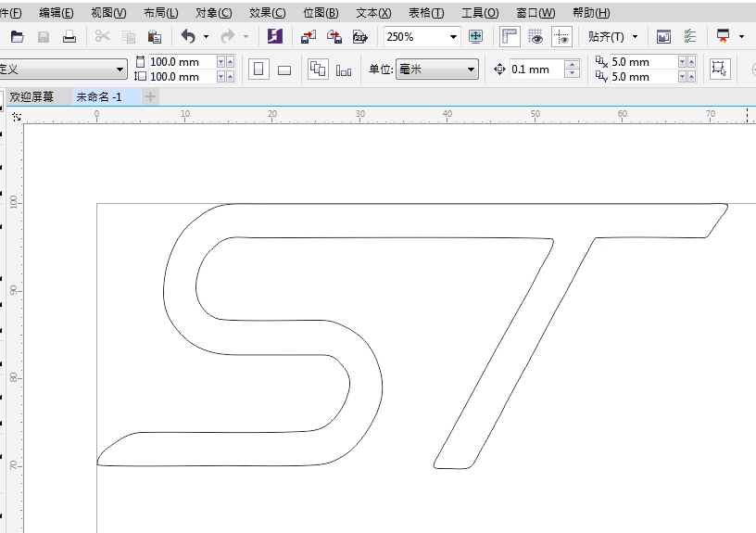Click the Paste clipboard icon
756x533 pixels.
pos(155,37)
